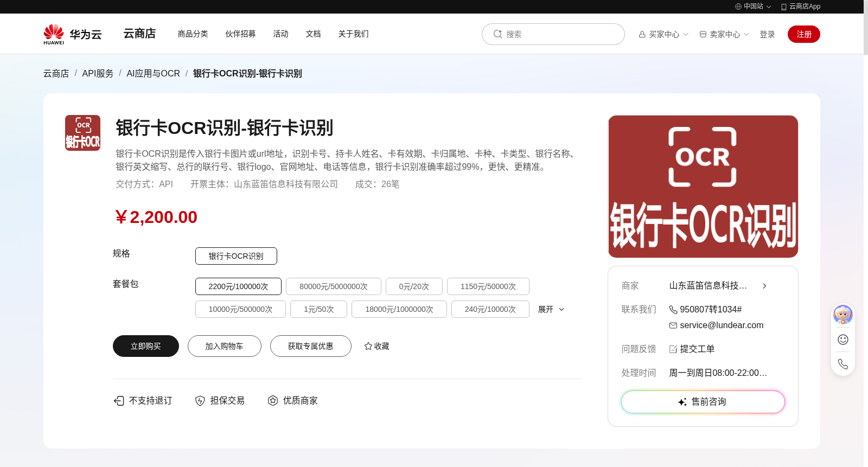Open the robot assistant avatar
The height and width of the screenshot is (467, 868).
coord(843,315)
